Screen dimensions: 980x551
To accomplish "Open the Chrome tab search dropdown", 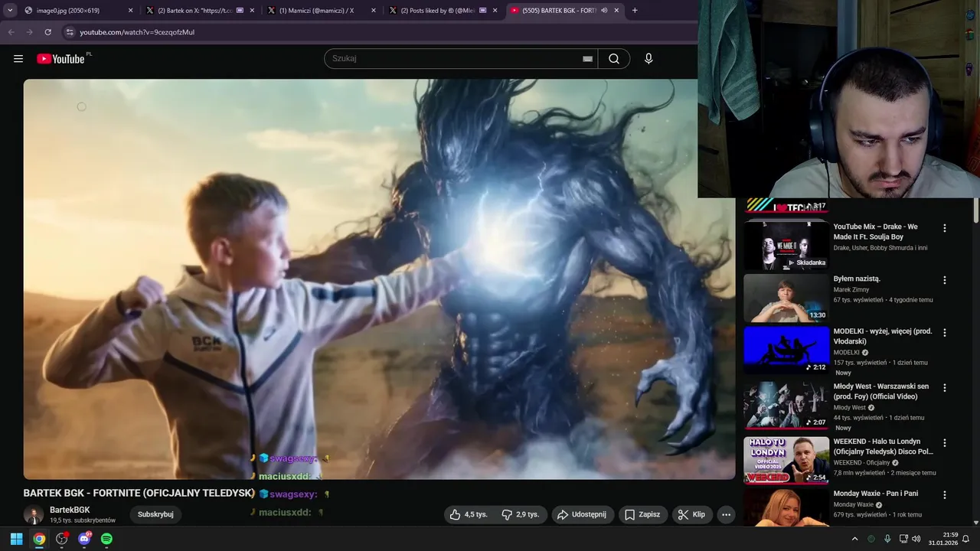I will pos(10,10).
